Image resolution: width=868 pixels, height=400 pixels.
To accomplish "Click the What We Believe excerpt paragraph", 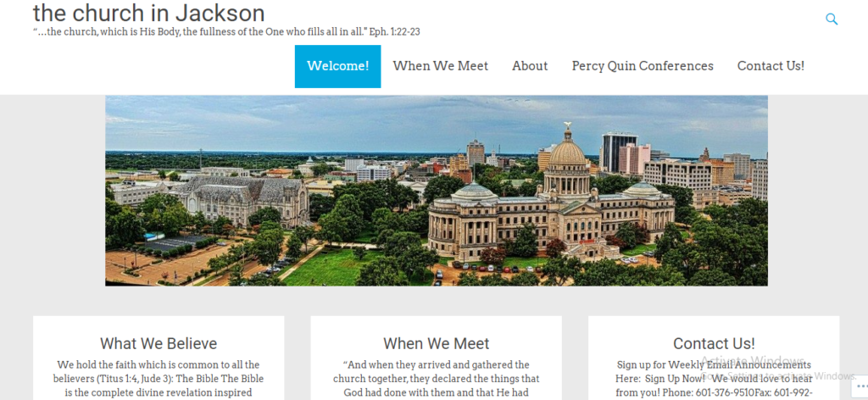I will pyautogui.click(x=159, y=379).
